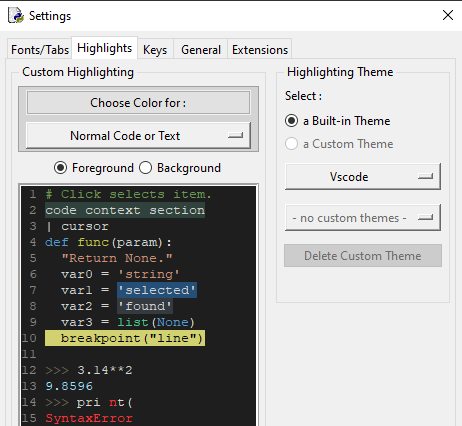Select the Highlights tab

point(104,48)
